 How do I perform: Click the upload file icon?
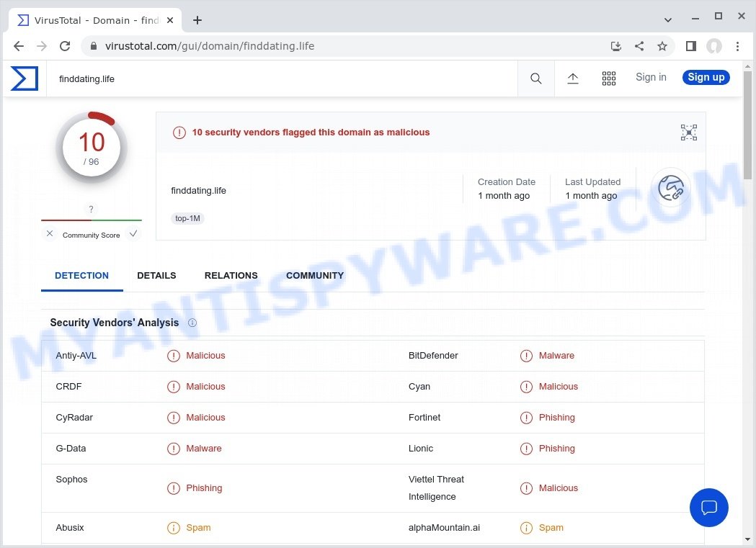coord(572,78)
